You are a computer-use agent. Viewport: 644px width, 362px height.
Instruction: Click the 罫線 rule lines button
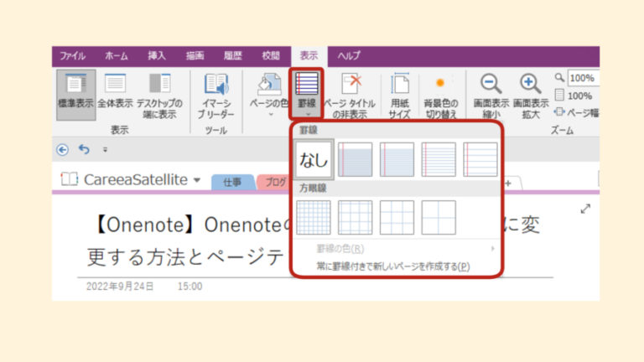tap(307, 94)
